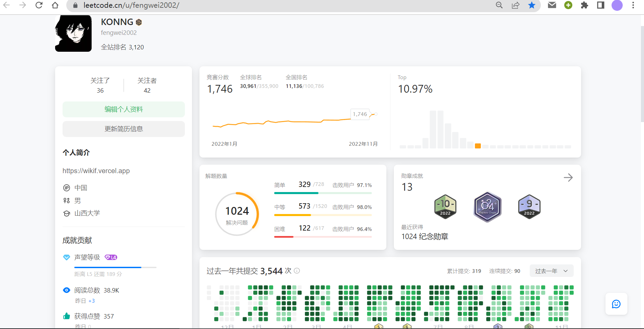The image size is (644, 329).
Task: Toggle the bookmark star icon
Action: coord(532,5)
